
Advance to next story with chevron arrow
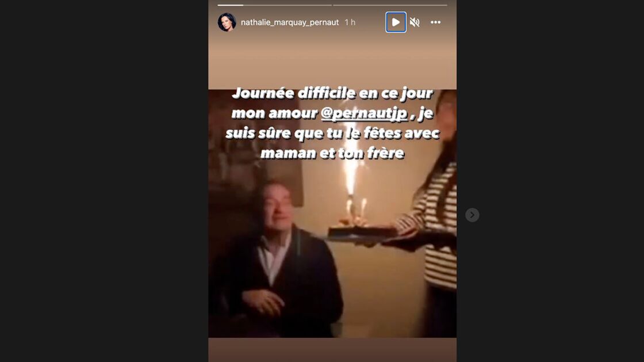click(472, 215)
